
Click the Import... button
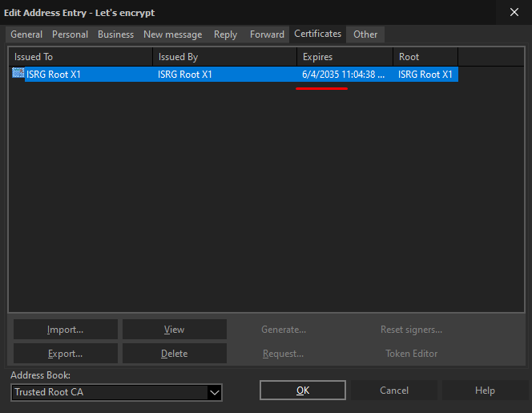pos(66,329)
